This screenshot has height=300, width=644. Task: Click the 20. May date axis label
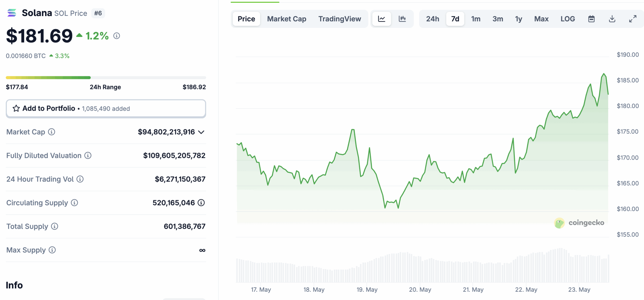(x=420, y=289)
